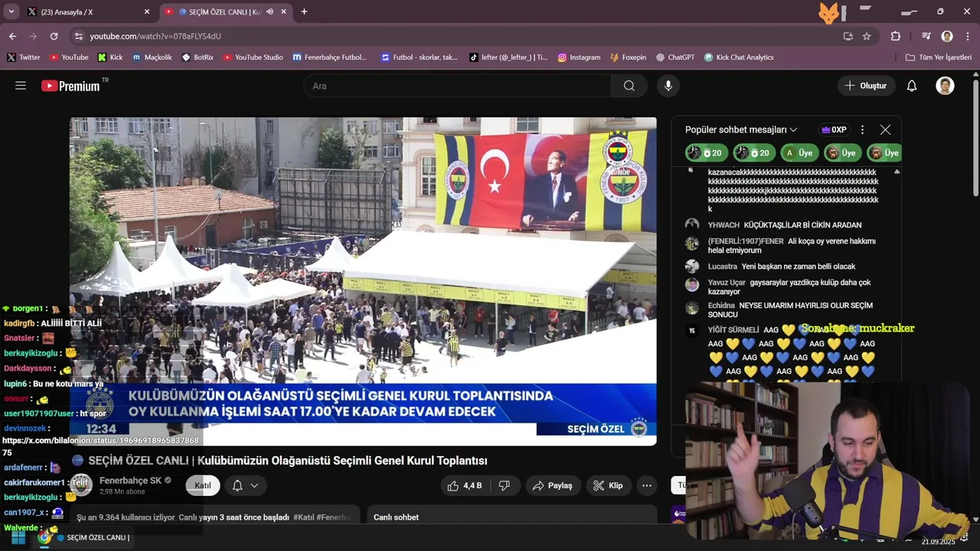Join the channel with Katıl button
This screenshot has width=980, height=551.
(x=203, y=485)
